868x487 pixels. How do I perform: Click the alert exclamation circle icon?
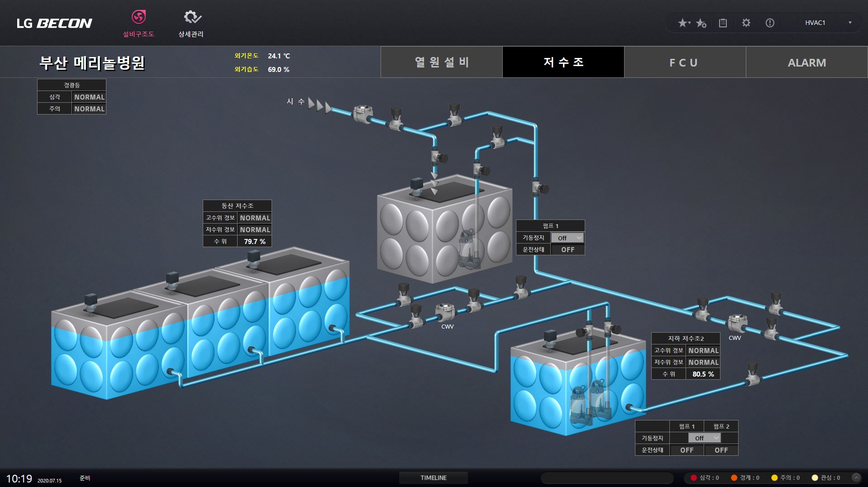(x=770, y=23)
